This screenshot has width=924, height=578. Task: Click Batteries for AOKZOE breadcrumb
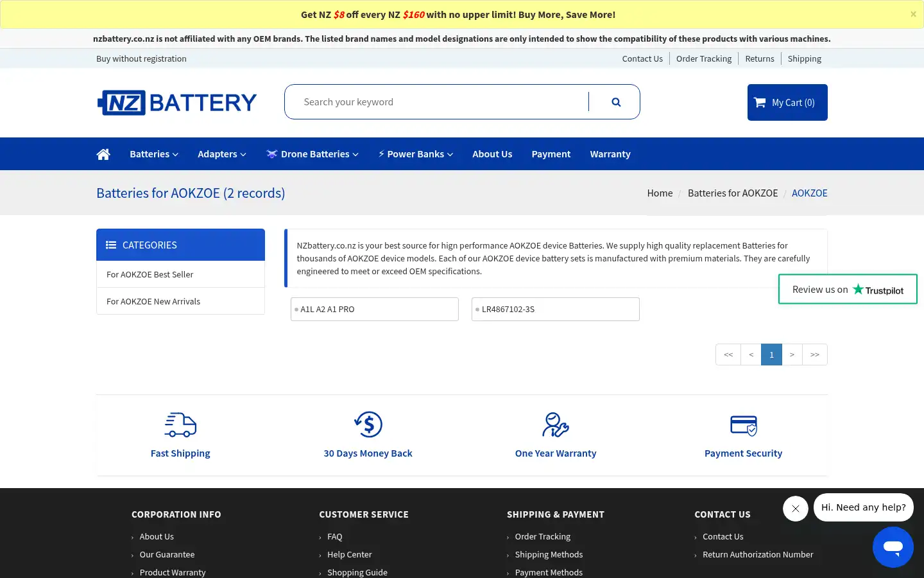(733, 193)
